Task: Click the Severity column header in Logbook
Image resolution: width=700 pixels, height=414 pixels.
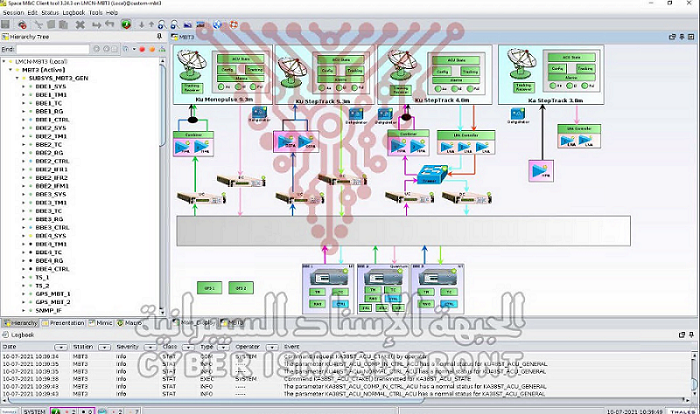Action: point(127,346)
